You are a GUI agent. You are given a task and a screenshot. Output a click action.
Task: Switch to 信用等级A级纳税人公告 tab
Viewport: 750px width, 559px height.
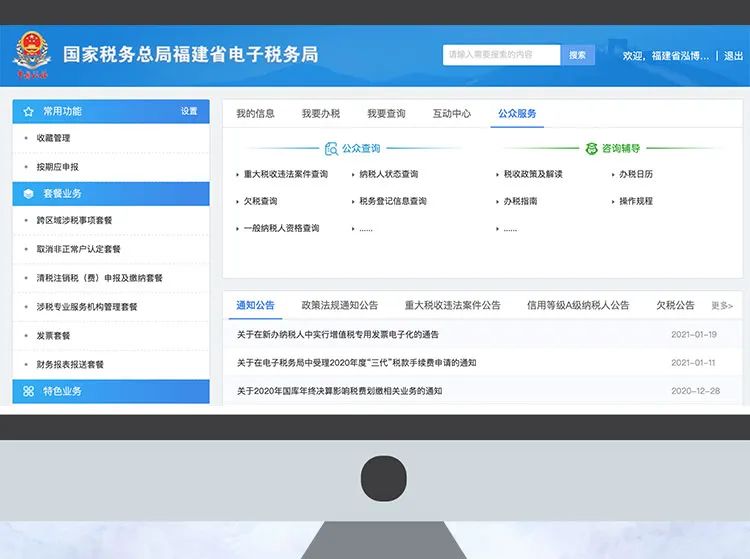(578, 306)
